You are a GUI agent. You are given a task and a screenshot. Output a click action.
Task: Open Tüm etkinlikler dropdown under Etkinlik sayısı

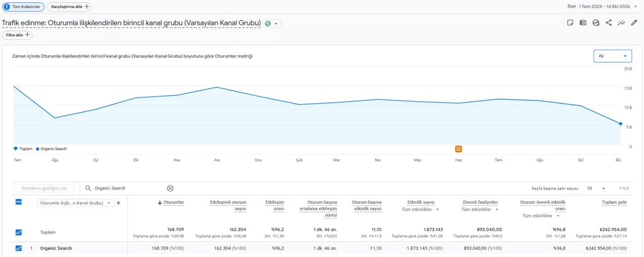click(421, 210)
